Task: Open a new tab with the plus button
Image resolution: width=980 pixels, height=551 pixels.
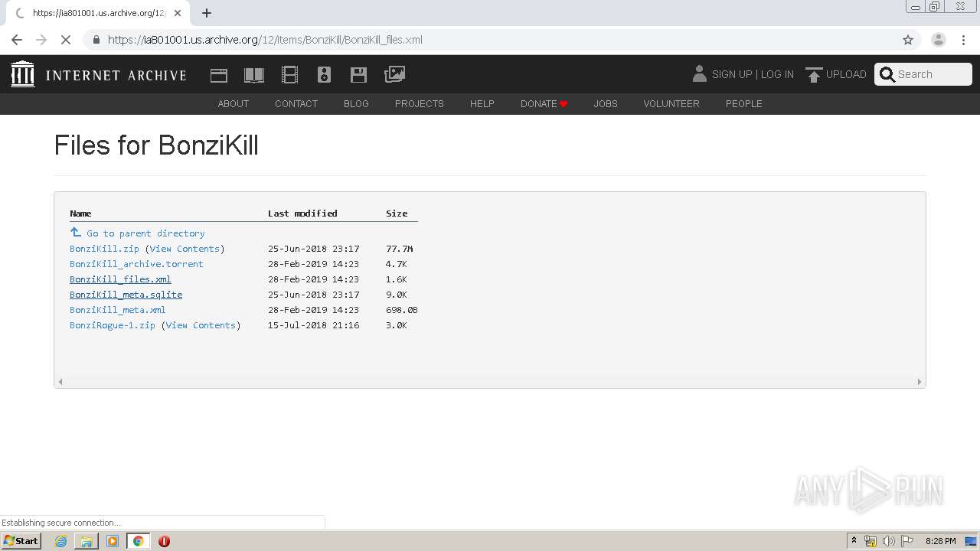Action: [207, 13]
